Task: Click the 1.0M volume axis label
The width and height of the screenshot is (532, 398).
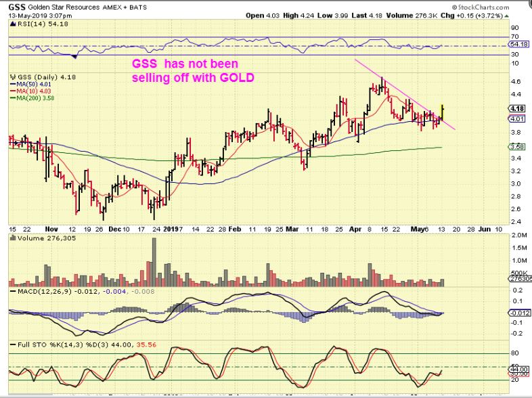Action: pyautogui.click(x=519, y=261)
